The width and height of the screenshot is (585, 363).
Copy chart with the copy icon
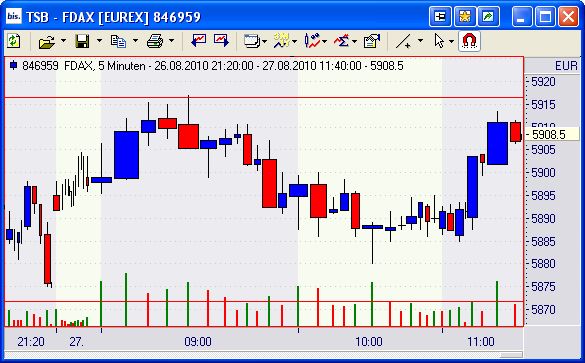click(118, 41)
